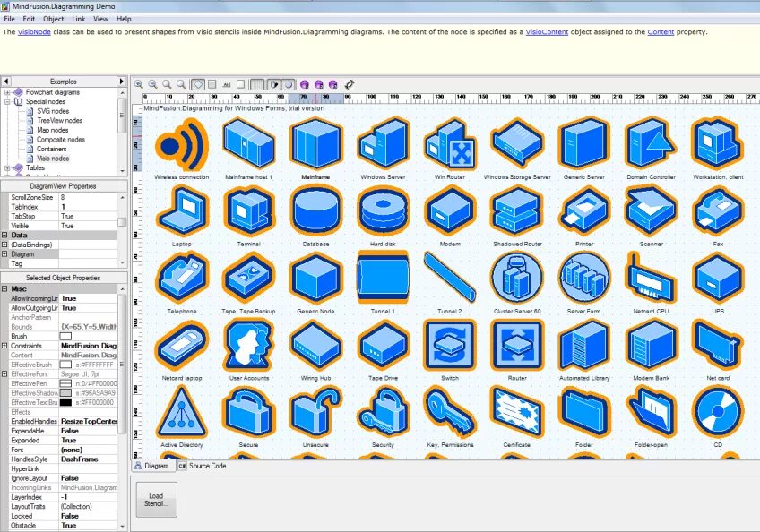Select the Certificate shape
The image size is (760, 532).
tap(517, 412)
